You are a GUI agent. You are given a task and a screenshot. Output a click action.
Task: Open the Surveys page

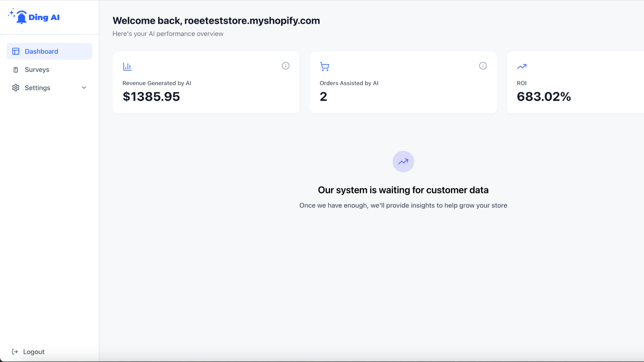pos(50,70)
